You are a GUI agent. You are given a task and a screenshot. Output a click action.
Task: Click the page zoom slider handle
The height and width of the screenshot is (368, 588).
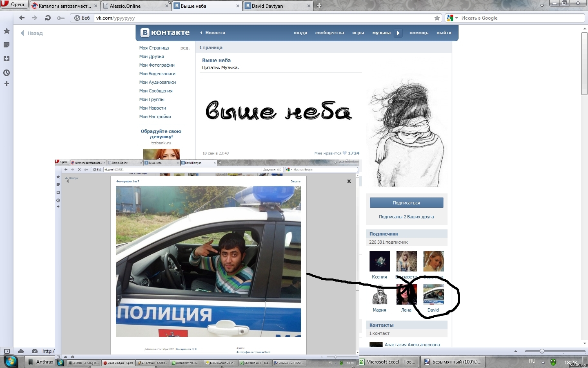click(x=542, y=351)
